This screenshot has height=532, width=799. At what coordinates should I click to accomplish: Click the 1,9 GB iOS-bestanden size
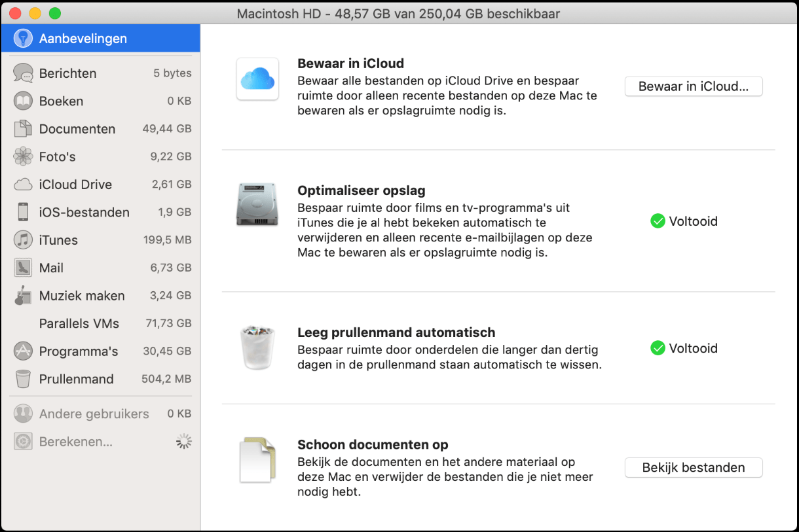[x=175, y=212]
